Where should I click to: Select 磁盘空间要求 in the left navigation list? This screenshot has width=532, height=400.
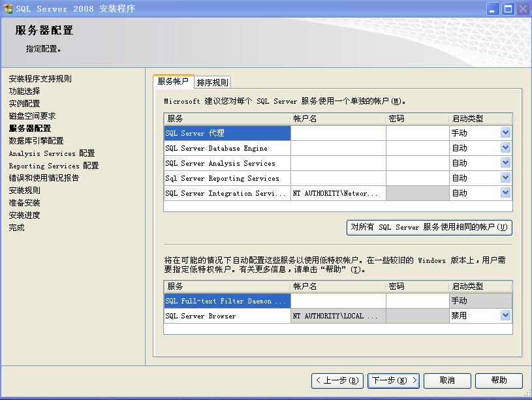[32, 115]
